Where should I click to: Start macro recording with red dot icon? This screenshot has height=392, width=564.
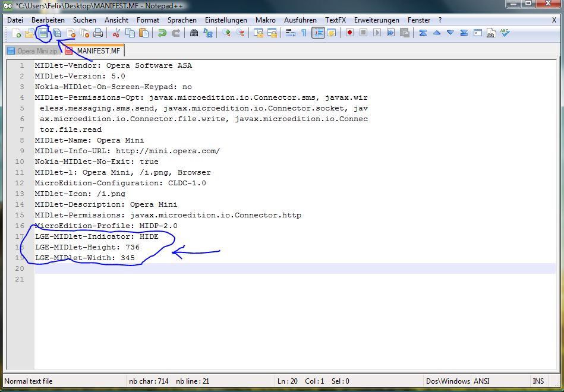(349, 33)
